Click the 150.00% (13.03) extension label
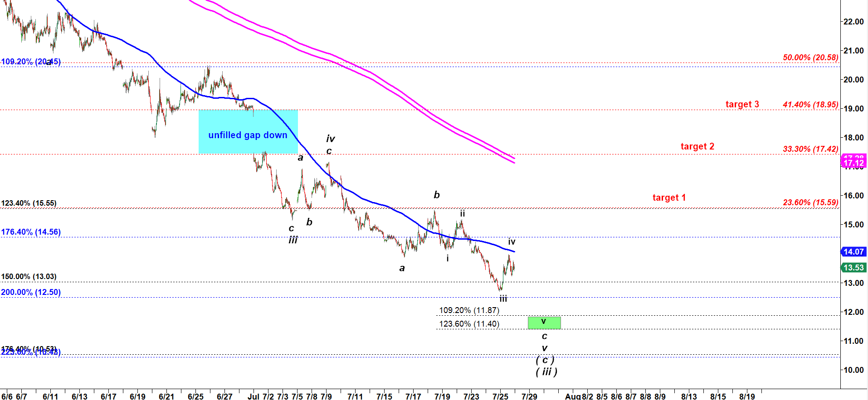 click(29, 276)
